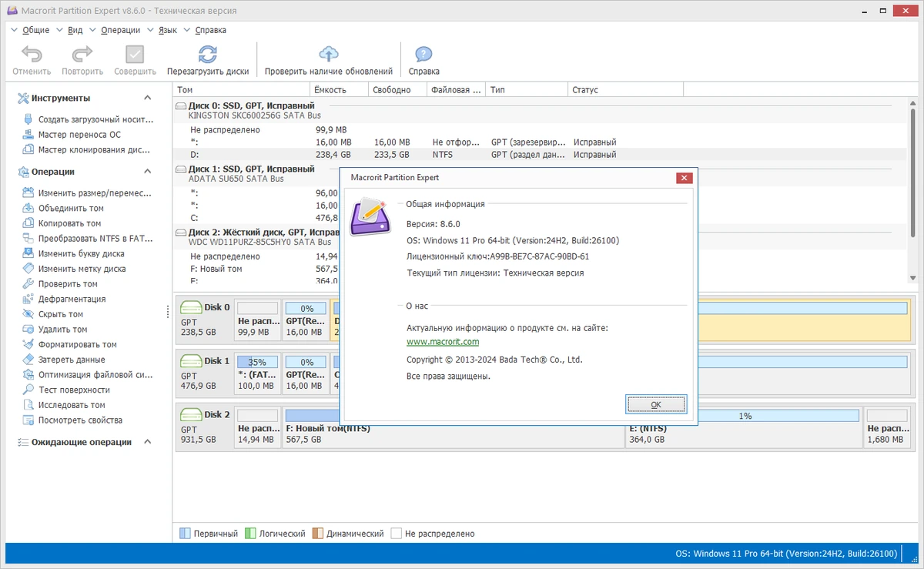Select Создать загрузочный носитель tool

(88, 119)
